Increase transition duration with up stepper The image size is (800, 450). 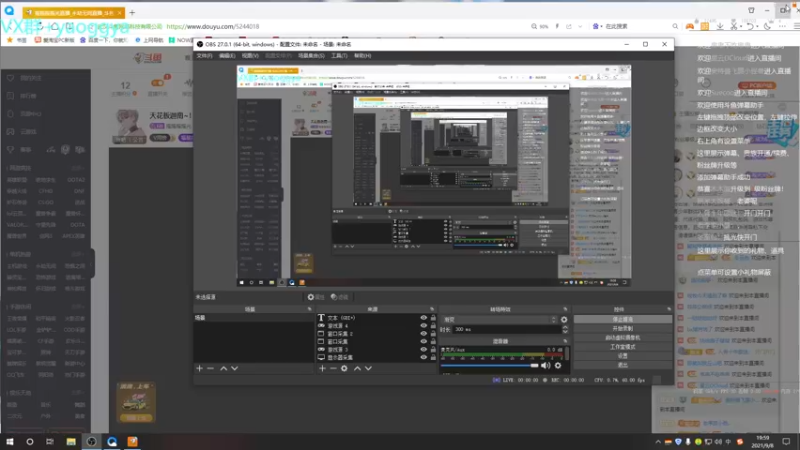(x=565, y=328)
